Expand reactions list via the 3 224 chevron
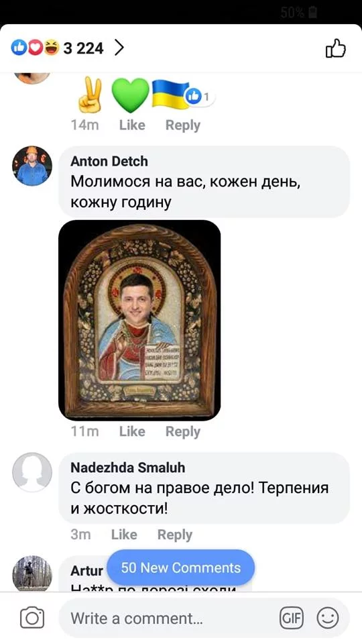362x644 pixels. (119, 48)
